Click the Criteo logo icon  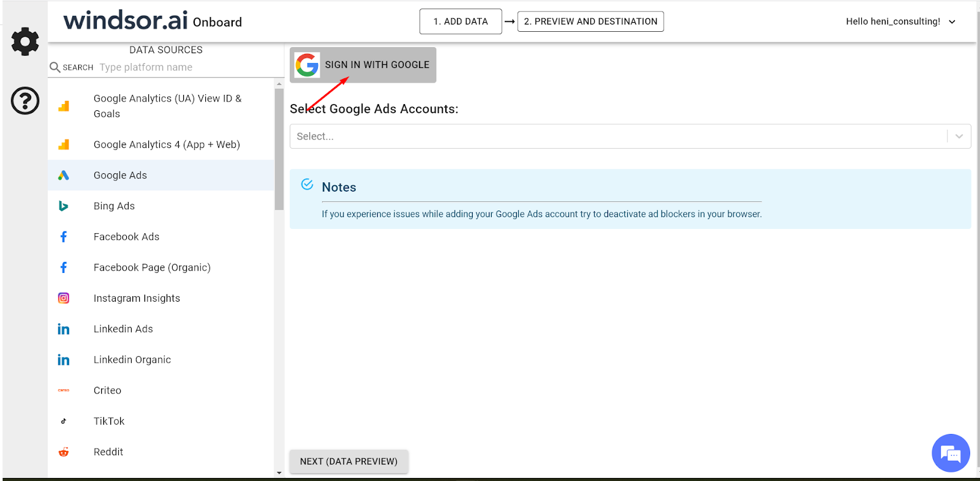64,390
